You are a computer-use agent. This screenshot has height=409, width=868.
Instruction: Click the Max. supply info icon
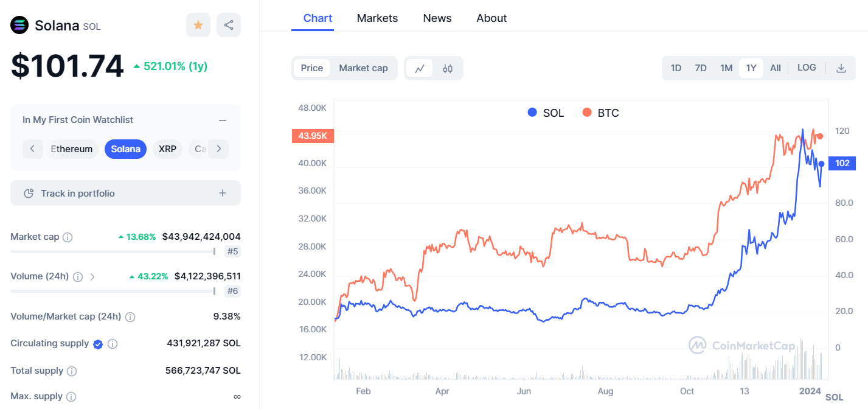71,397
